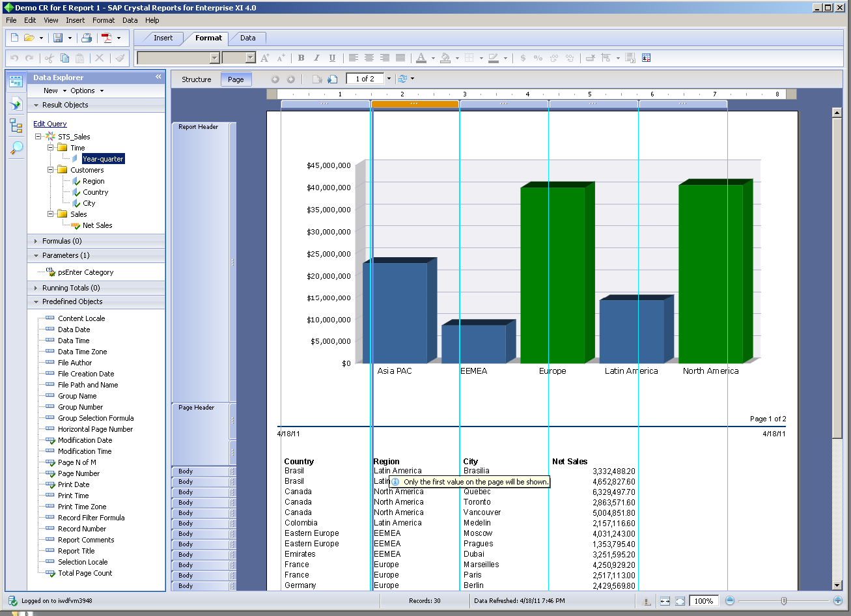This screenshot has height=616, width=851.
Task: Click the Save disk icon
Action: coord(58,38)
